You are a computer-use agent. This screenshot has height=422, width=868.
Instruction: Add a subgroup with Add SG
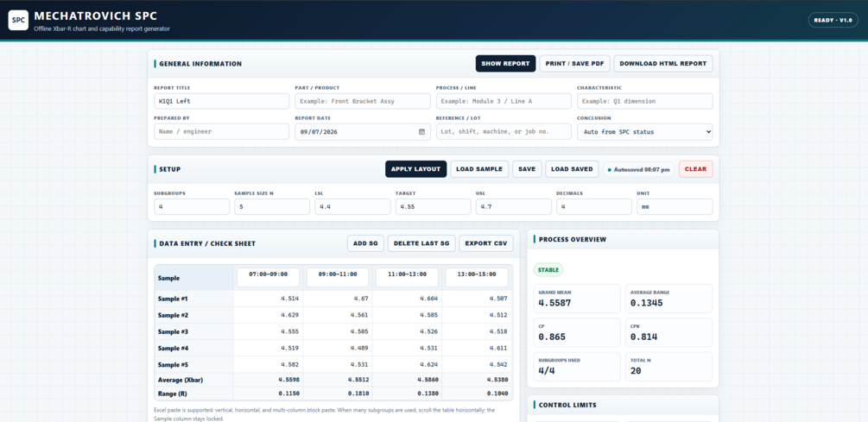[365, 243]
